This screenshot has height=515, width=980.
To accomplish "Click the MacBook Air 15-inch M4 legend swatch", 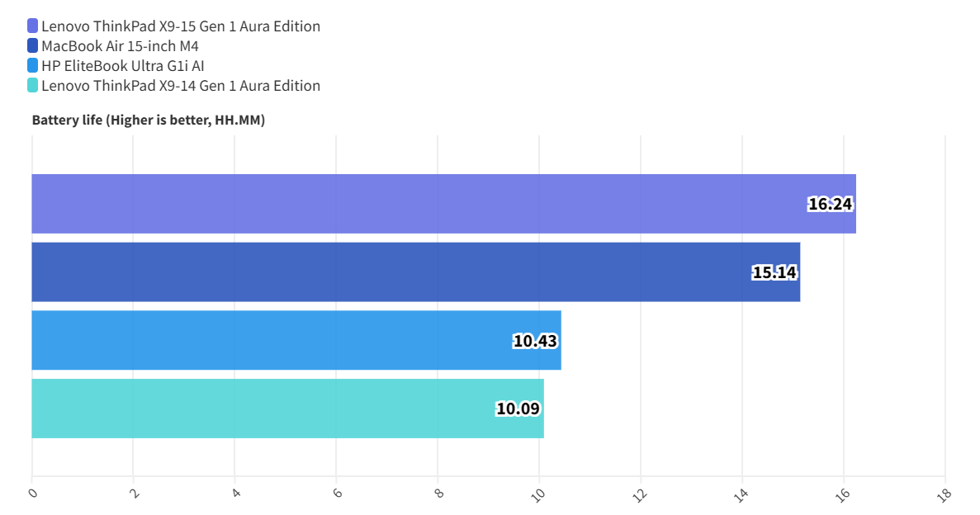I will point(32,46).
